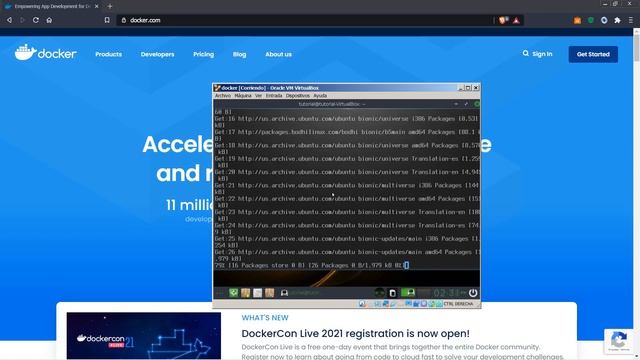The image size is (640, 360).
Task: Click the VM shelf clock showing 02:31
Action: (449, 293)
